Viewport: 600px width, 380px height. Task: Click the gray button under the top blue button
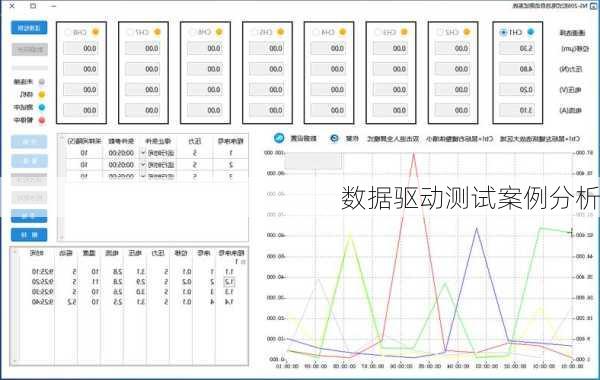(29, 49)
